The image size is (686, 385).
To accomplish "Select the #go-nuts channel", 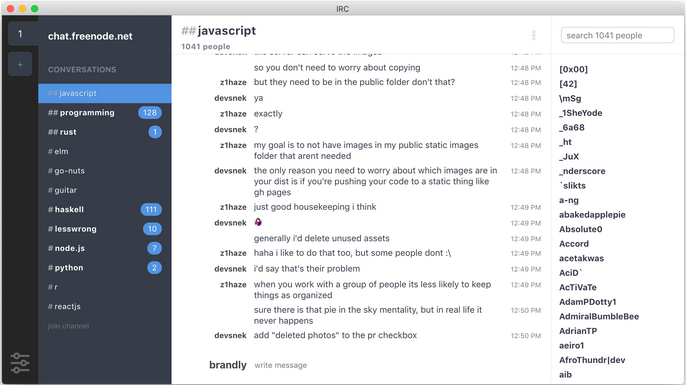I will (105, 171).
